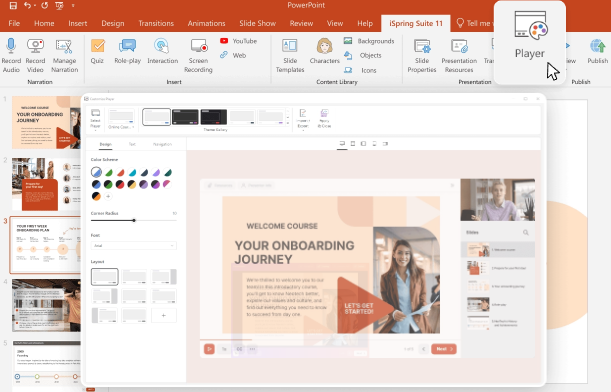Select the first light theme in gallery

tap(156, 117)
